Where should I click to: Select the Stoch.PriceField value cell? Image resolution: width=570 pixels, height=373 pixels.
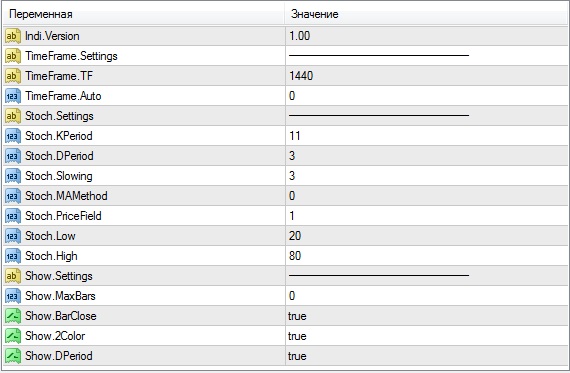pos(426,216)
